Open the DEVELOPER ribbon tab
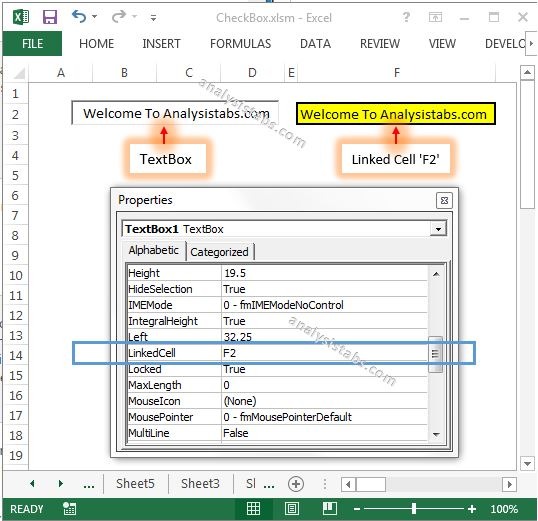The width and height of the screenshot is (538, 521). (x=505, y=44)
